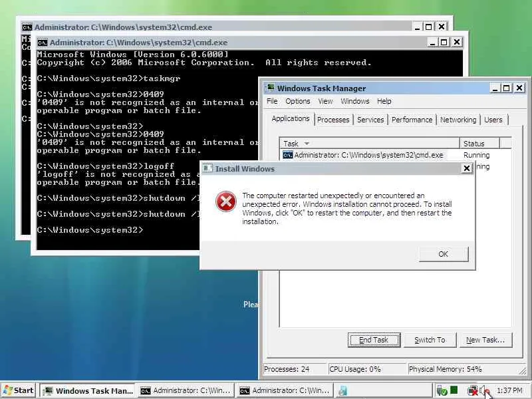The height and width of the screenshot is (399, 532).
Task: Minimize the front cmd.exe window
Action: click(432, 43)
